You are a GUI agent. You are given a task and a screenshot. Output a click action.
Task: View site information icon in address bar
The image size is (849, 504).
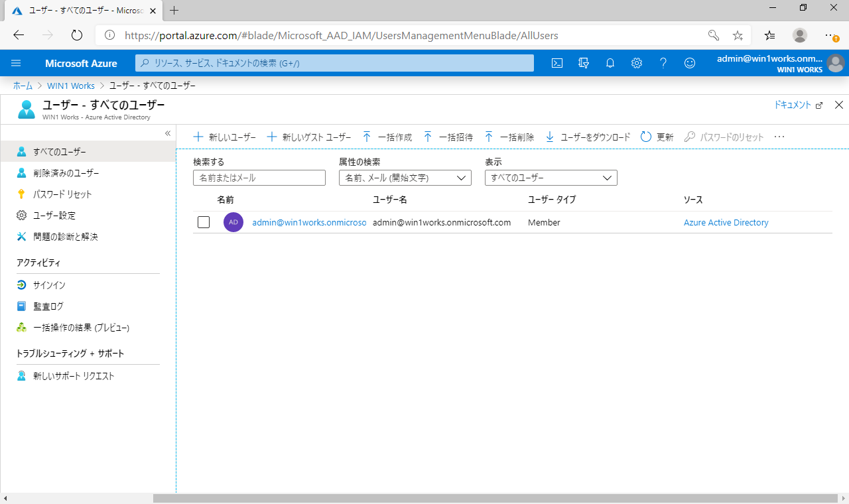point(109,35)
